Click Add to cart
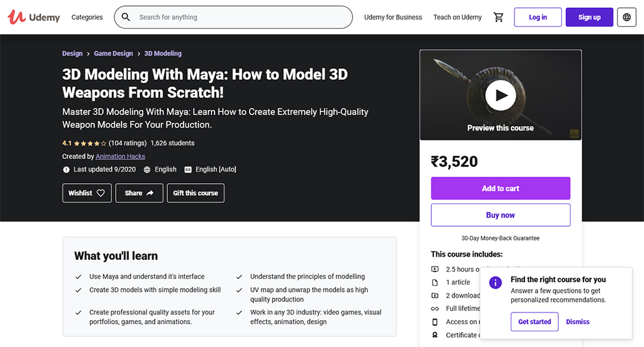The width and height of the screenshot is (644, 347). point(500,188)
